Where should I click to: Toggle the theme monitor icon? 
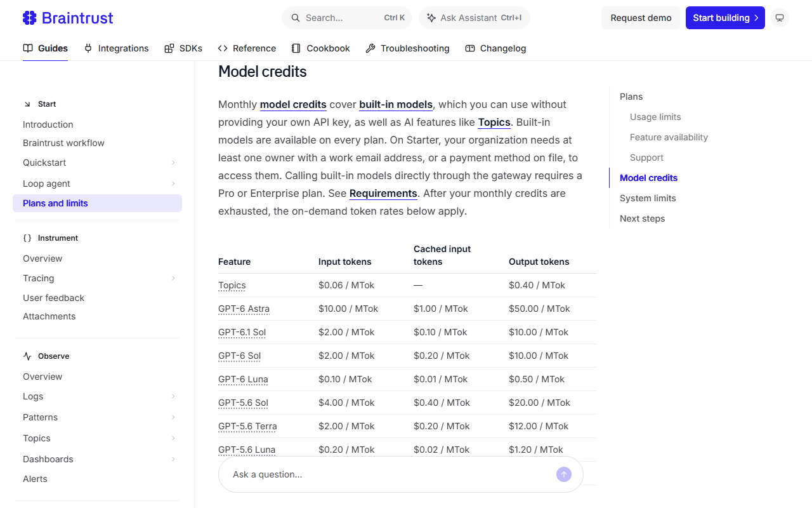(x=780, y=18)
